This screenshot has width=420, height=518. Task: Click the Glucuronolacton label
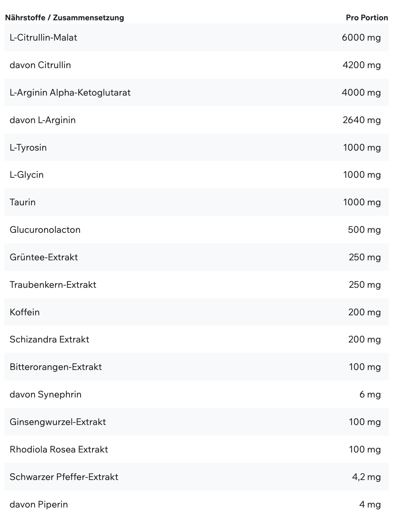pos(45,230)
